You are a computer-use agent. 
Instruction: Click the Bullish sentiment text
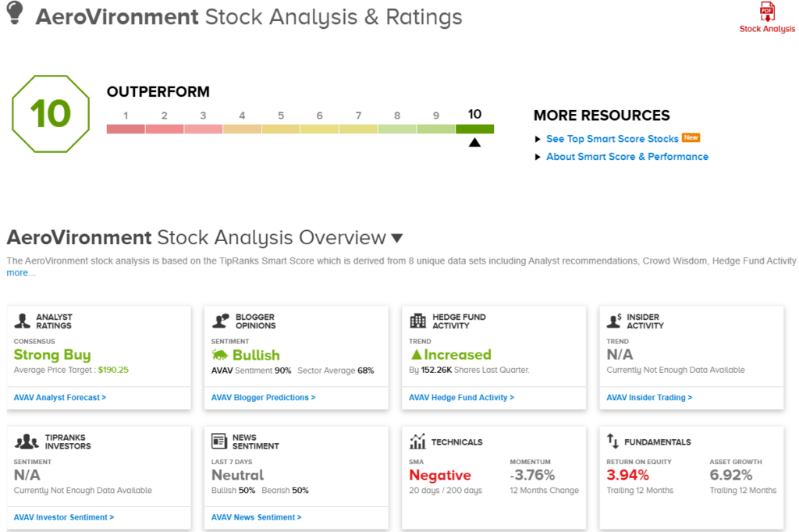point(256,355)
